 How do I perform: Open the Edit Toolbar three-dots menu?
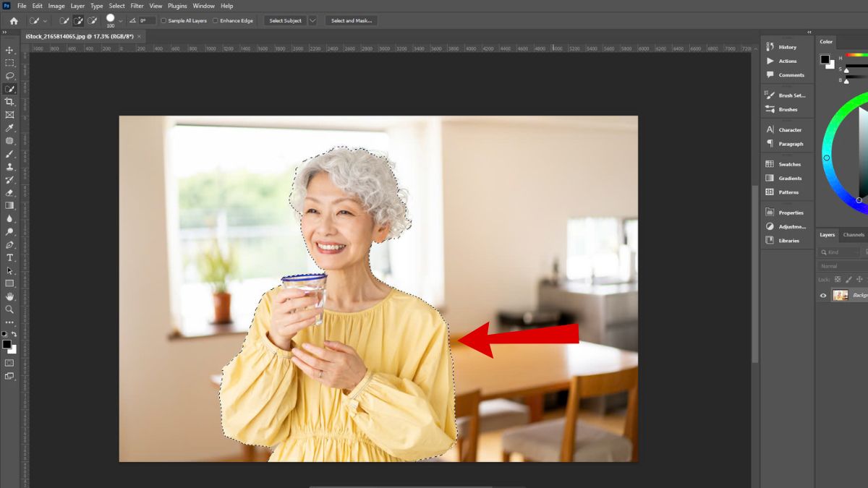[x=9, y=322]
